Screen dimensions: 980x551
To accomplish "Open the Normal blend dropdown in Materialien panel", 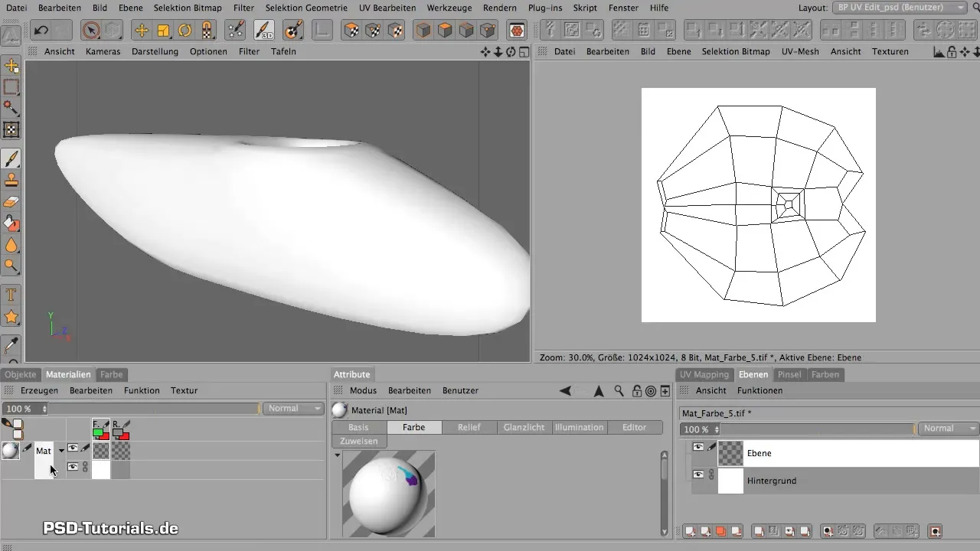I will coord(294,409).
